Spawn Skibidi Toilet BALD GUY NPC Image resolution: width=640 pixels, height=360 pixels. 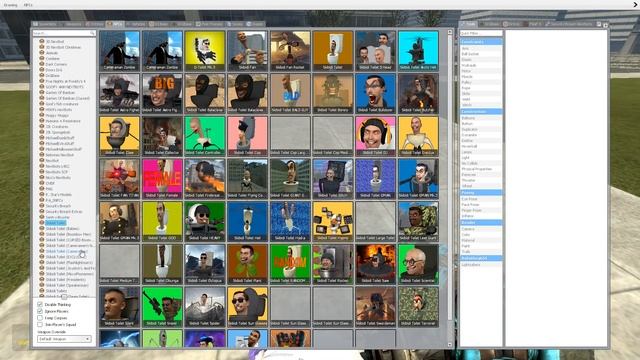pyautogui.click(x=290, y=93)
